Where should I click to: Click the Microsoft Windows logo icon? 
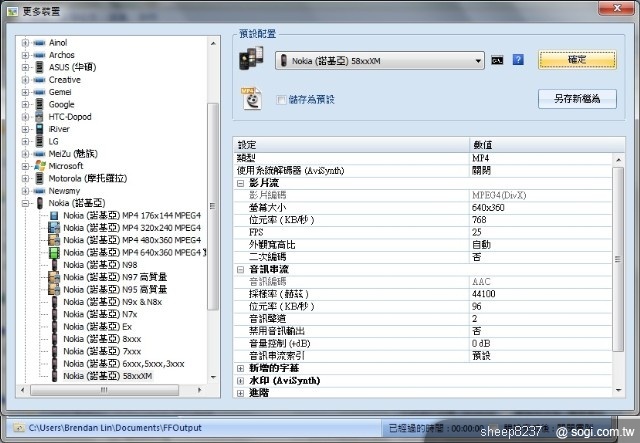click(x=40, y=166)
